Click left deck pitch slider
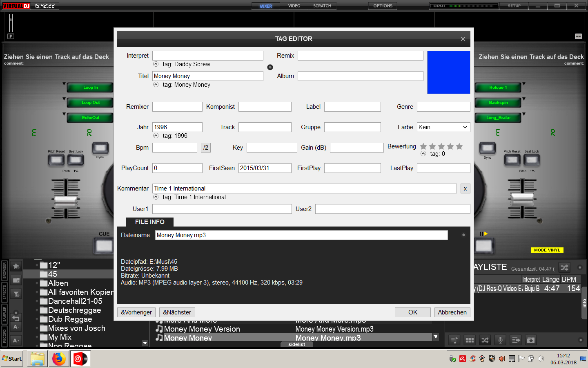588x368 pixels. point(66,202)
